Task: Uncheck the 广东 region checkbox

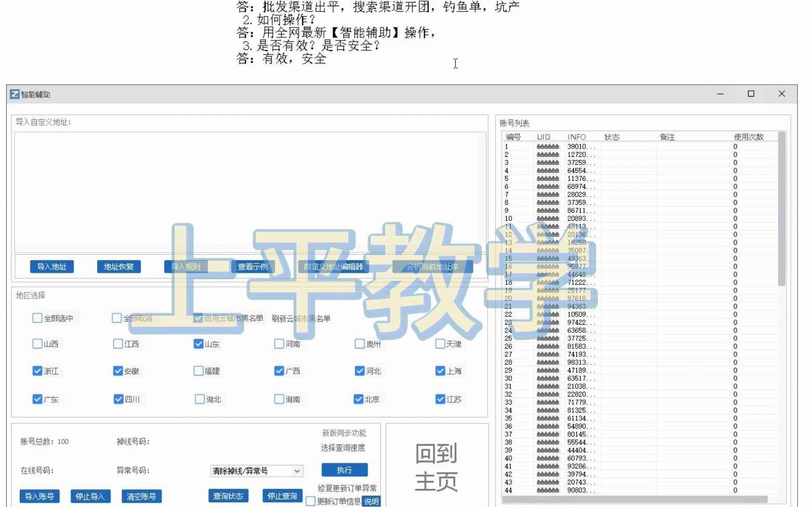Action: coord(37,399)
